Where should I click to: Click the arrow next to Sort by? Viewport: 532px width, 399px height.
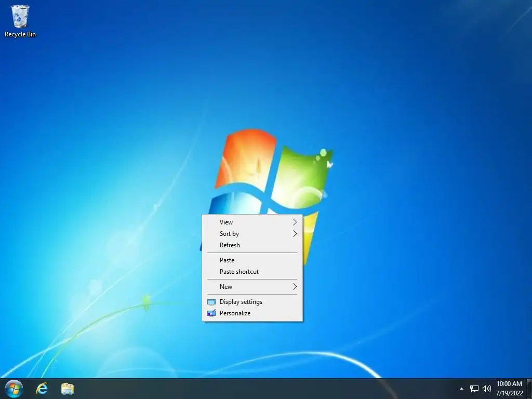295,234
